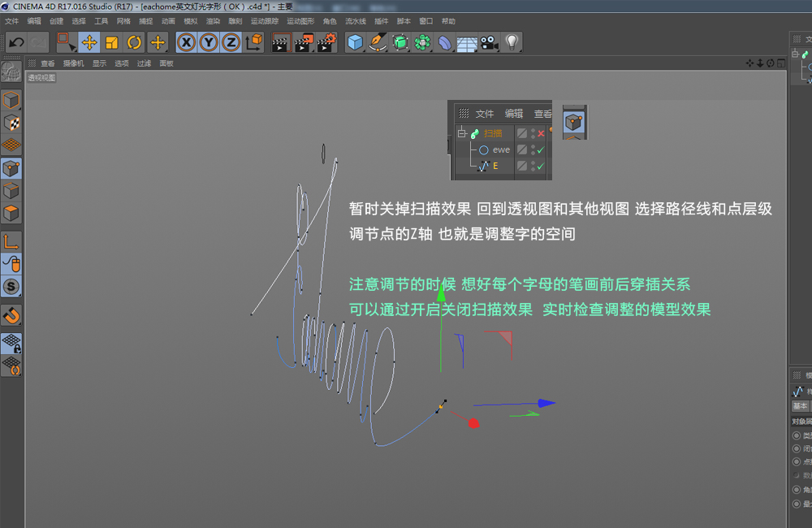Activate the Rotate tool
The height and width of the screenshot is (528, 812).
(x=135, y=42)
